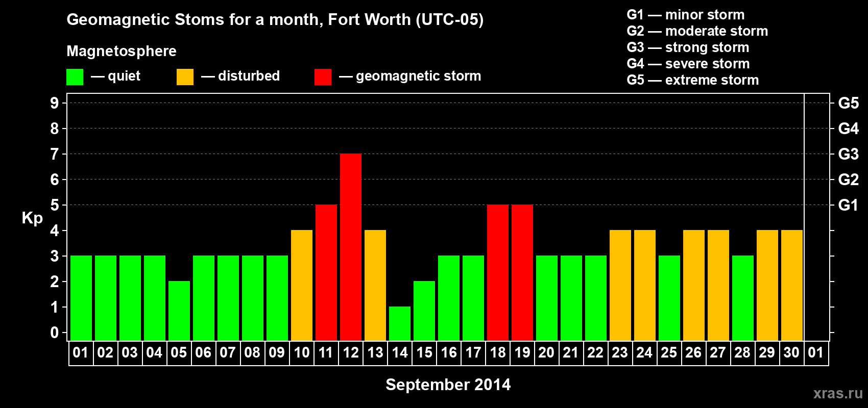
Task: Click date label 22 on the axis
Action: 595,353
